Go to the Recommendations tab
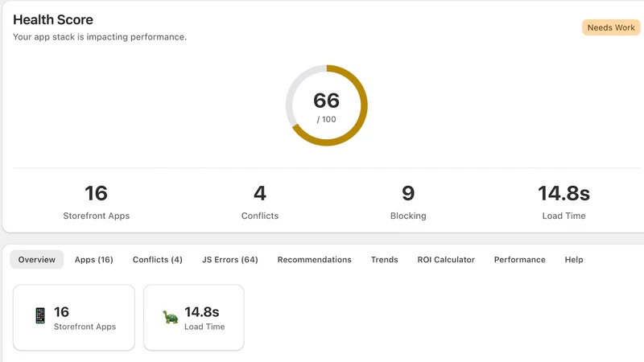This screenshot has width=644, height=362. pyautogui.click(x=314, y=259)
